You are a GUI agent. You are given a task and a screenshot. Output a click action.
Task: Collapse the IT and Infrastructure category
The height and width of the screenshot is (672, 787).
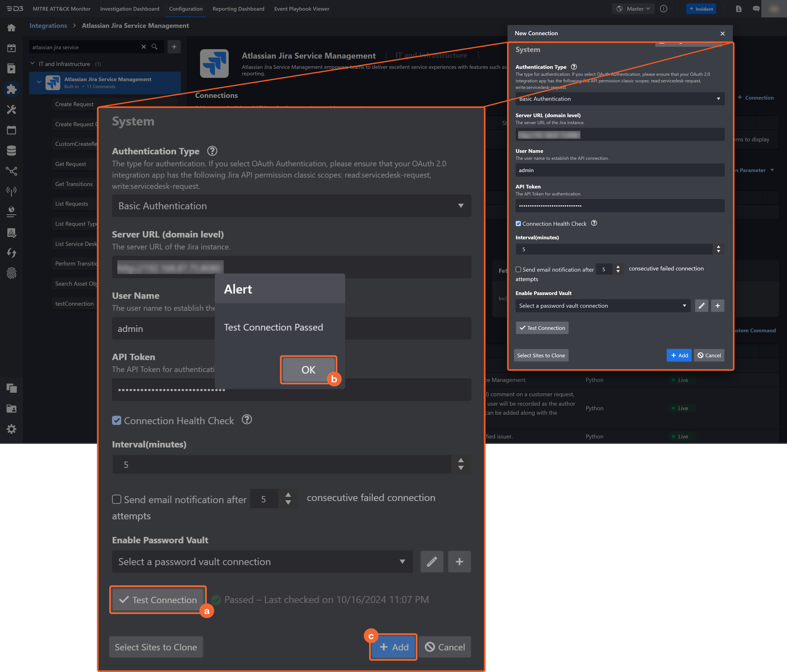pyautogui.click(x=32, y=63)
